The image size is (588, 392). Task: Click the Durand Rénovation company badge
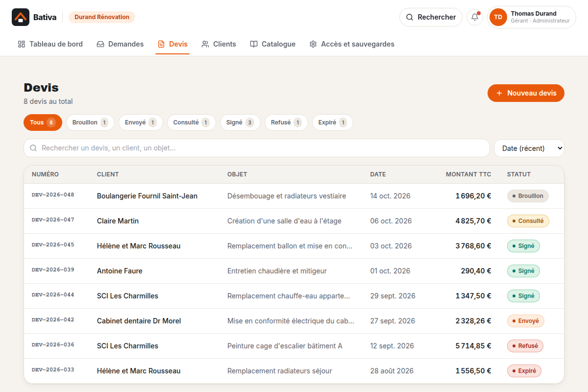click(x=102, y=17)
